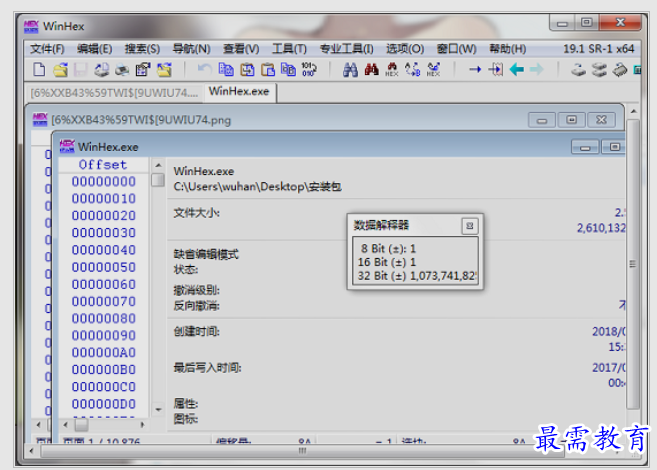This screenshot has width=657, height=470.
Task: Minimize the inner WinHex.exe child window
Action: pos(585,147)
